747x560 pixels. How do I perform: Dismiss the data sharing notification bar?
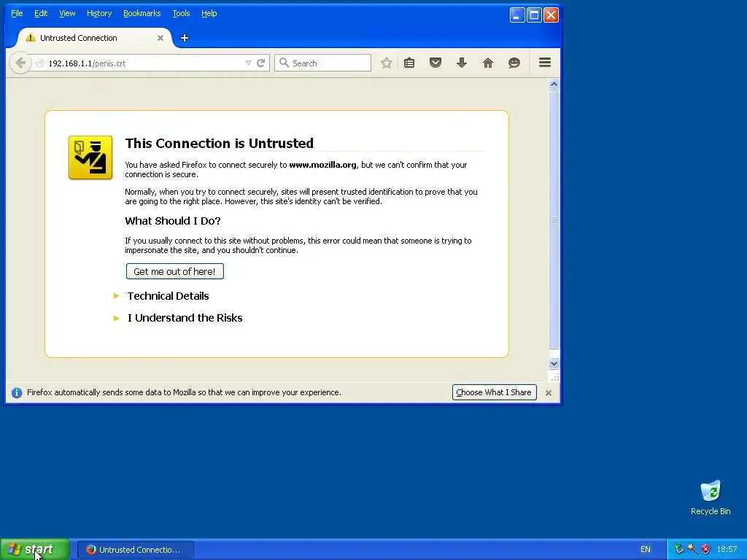[549, 393]
